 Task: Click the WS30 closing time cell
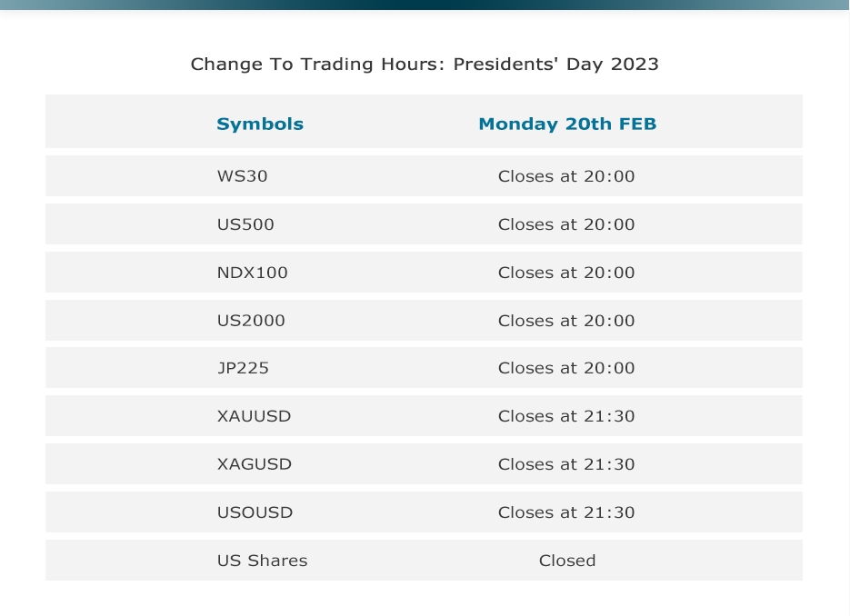pos(566,176)
